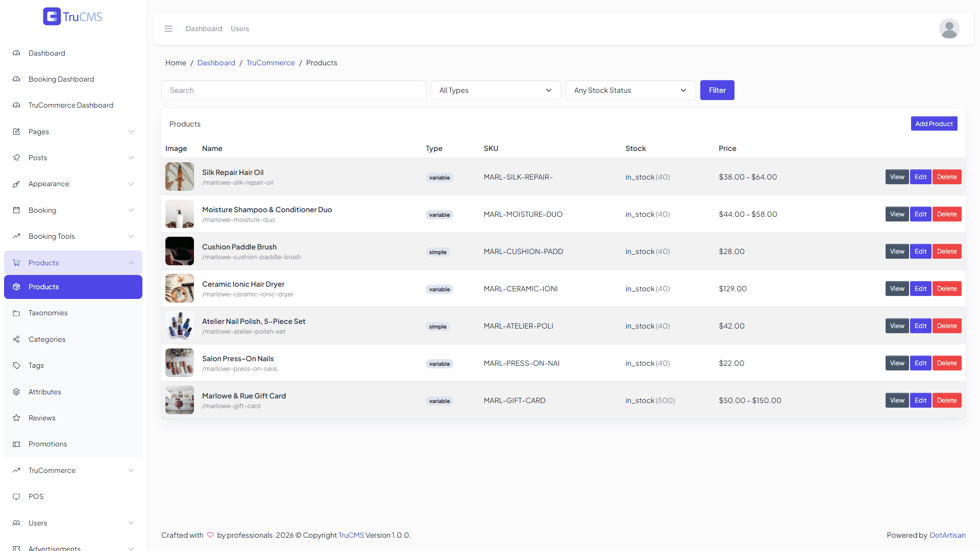Click the Taxonomies folder icon
The height and width of the screenshot is (551, 980).
(x=16, y=313)
